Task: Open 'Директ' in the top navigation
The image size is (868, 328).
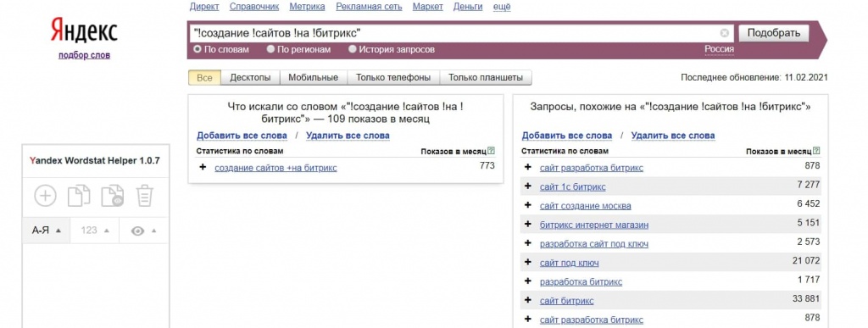Action: (x=204, y=7)
